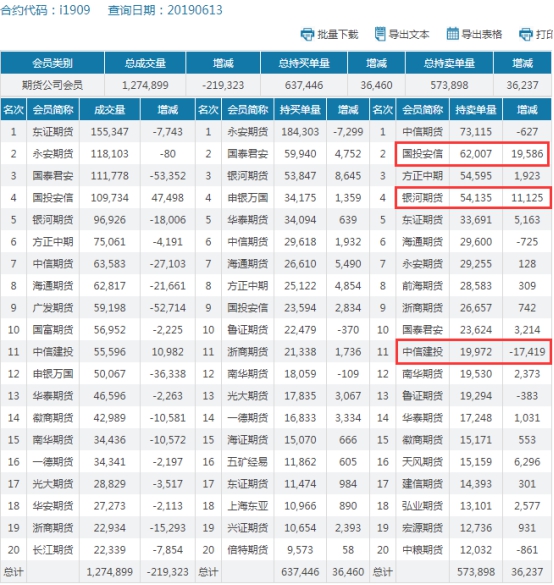This screenshot has height=585, width=554.
Task: Open the 批量下载 text link
Action: [338, 35]
